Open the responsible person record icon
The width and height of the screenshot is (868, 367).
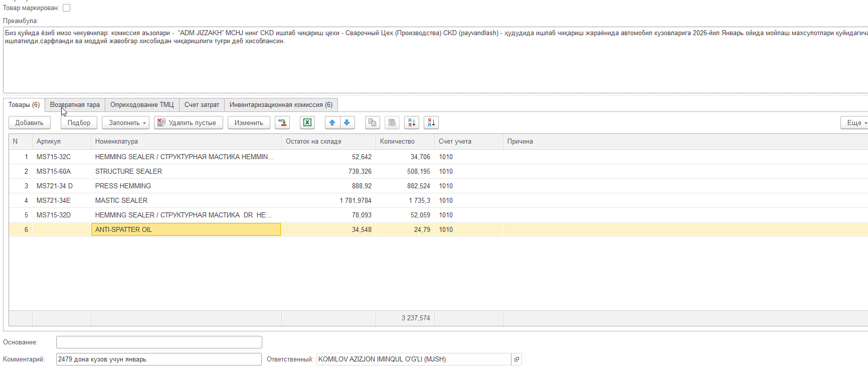pos(516,359)
